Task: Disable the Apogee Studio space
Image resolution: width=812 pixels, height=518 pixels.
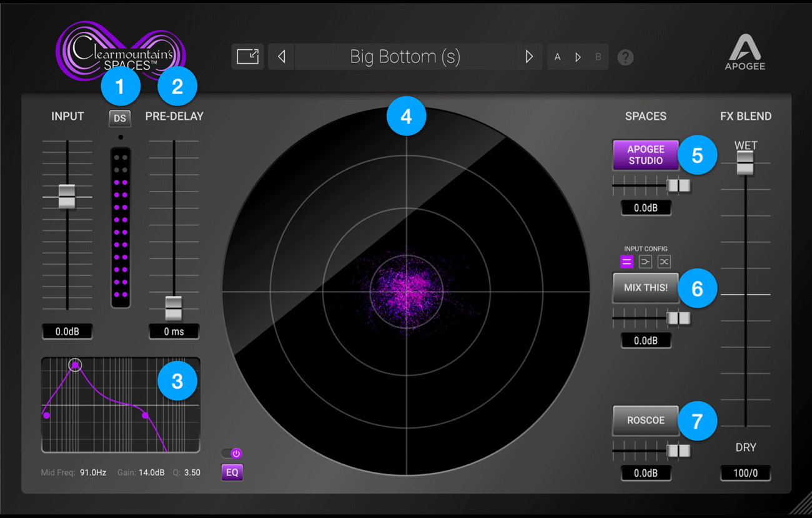Action: [645, 155]
